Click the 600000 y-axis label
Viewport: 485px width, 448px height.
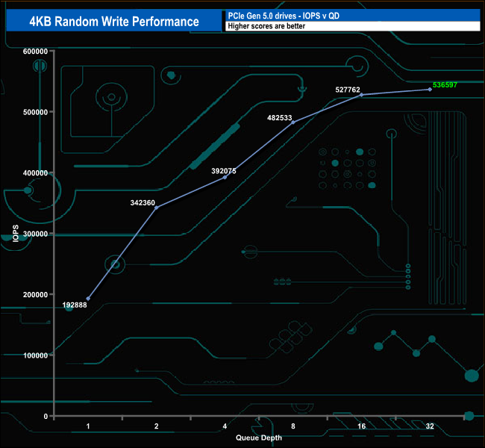click(x=35, y=52)
